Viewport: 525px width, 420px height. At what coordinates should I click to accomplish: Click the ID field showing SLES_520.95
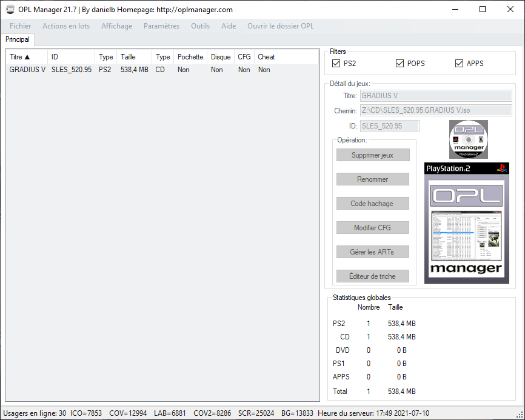(x=390, y=126)
